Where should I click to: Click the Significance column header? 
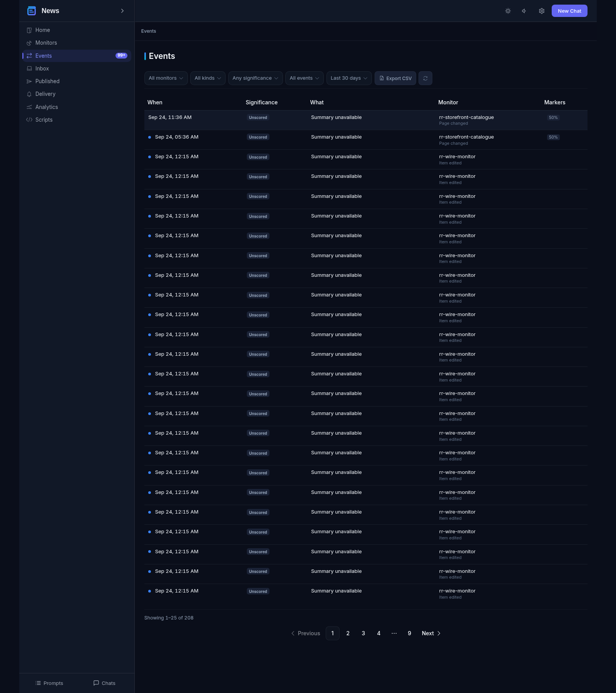pyautogui.click(x=261, y=102)
